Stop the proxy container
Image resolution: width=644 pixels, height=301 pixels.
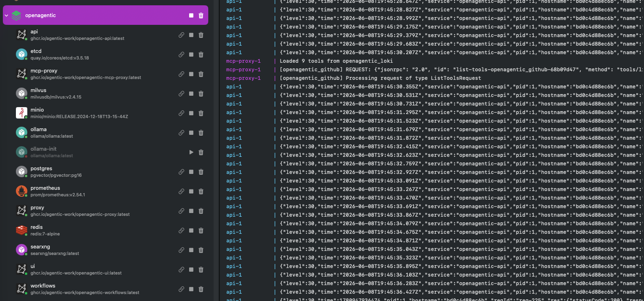point(191,211)
